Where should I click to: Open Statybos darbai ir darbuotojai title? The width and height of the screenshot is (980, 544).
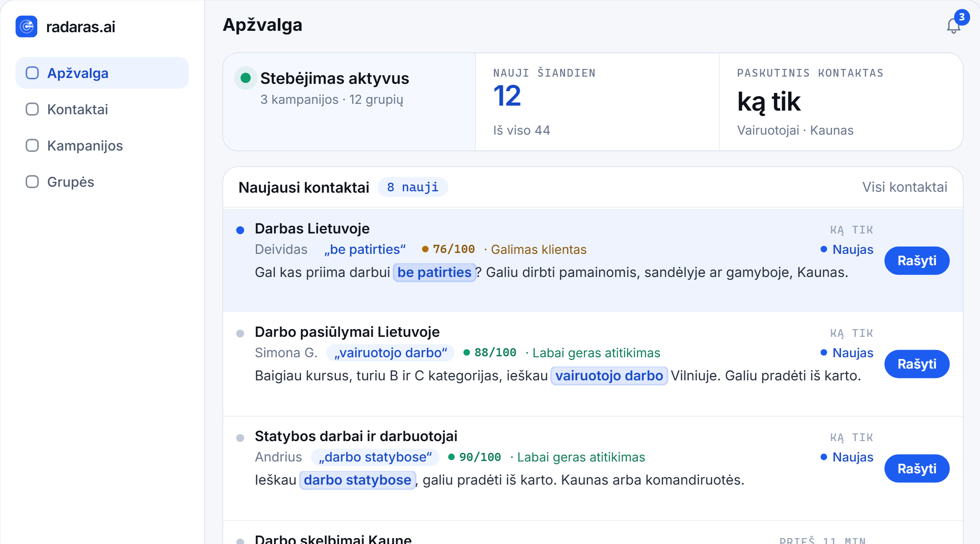(x=356, y=436)
